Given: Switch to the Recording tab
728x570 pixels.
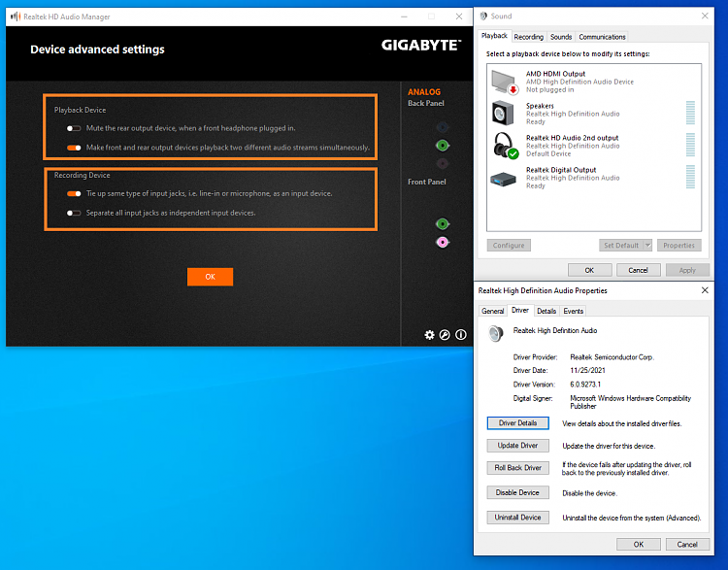Looking at the screenshot, I should point(528,37).
